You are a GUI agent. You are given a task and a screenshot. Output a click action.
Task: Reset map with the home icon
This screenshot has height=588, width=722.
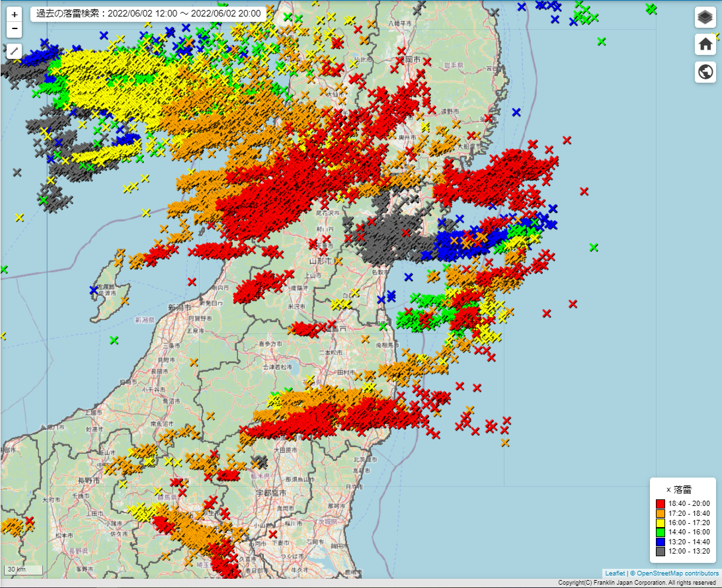(x=705, y=44)
